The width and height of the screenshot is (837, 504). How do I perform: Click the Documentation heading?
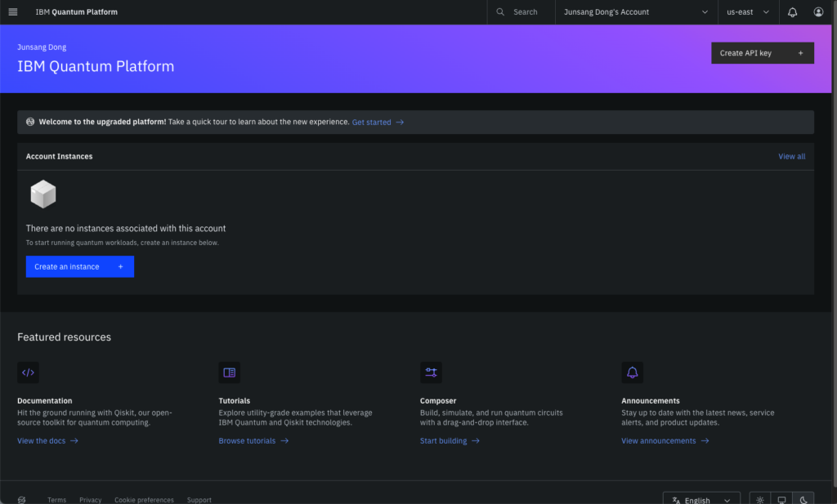[45, 400]
